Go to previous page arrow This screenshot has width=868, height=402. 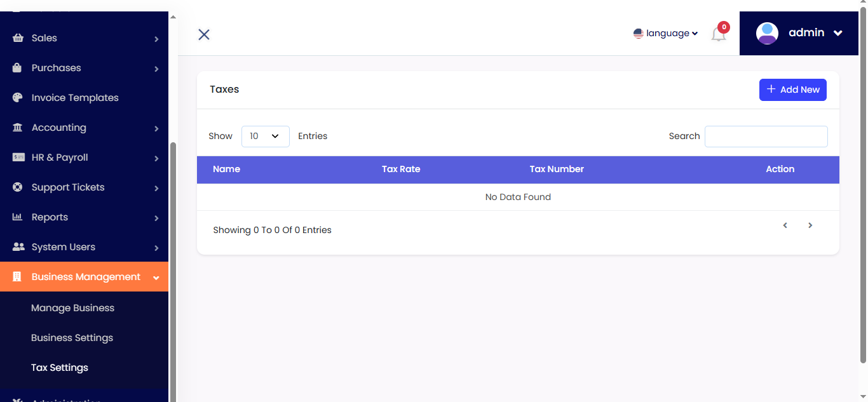[785, 225]
